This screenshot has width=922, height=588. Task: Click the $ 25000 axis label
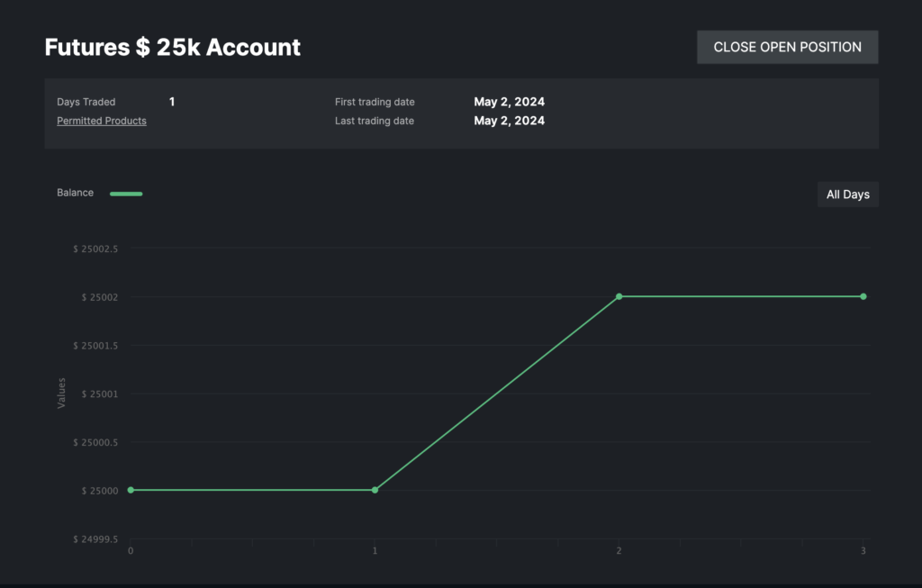tap(99, 491)
